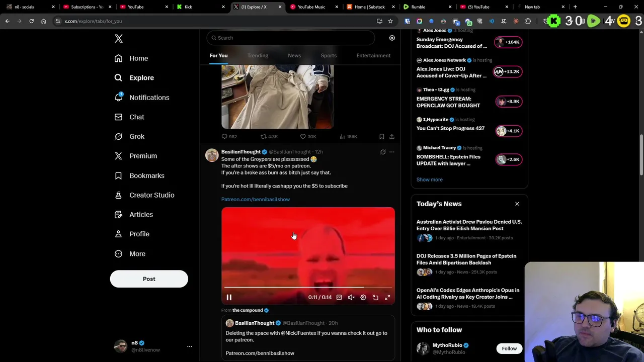
Task: Open BasilianThought profile avatar
Action: click(x=212, y=155)
